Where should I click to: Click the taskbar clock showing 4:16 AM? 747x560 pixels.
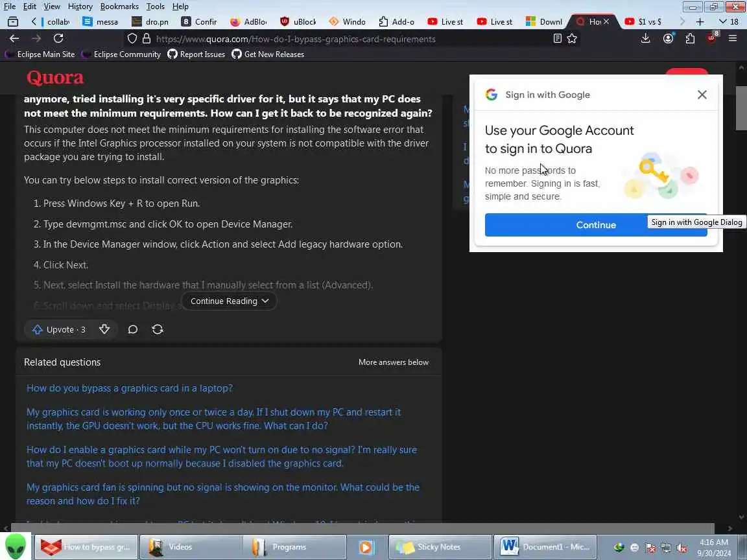[x=714, y=548]
